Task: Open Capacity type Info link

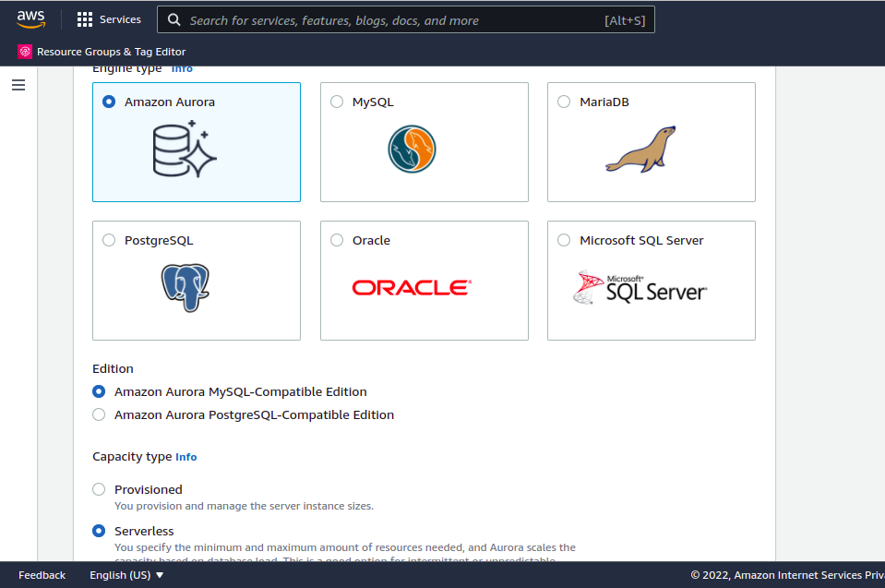Action: click(x=186, y=457)
